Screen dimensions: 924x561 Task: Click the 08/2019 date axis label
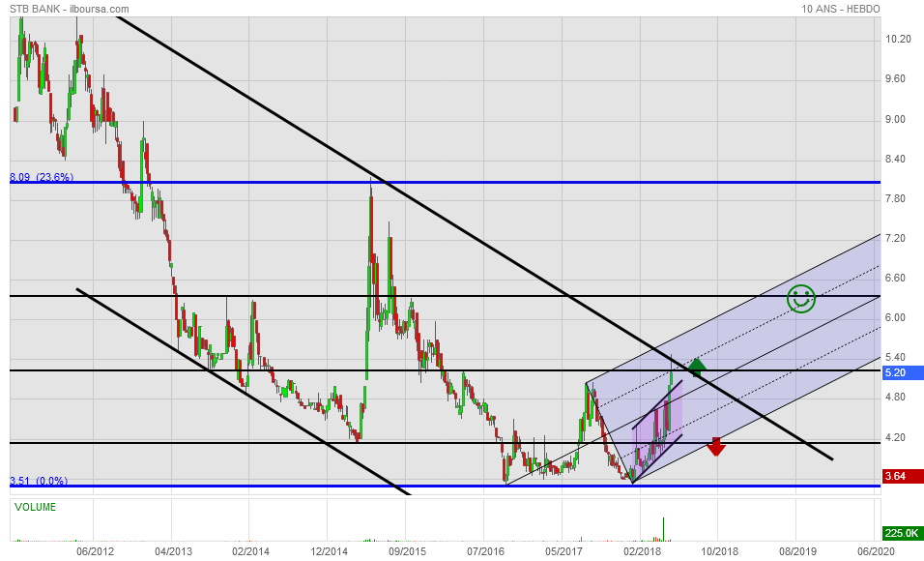point(798,551)
